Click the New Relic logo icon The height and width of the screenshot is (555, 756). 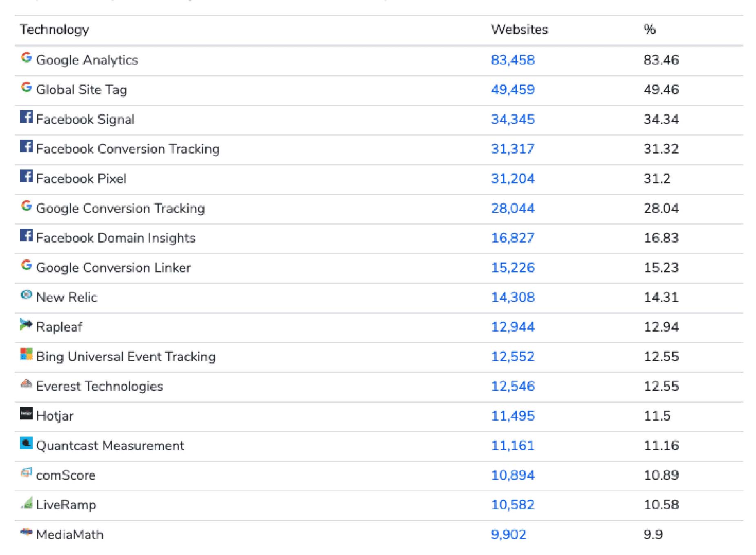pos(27,295)
